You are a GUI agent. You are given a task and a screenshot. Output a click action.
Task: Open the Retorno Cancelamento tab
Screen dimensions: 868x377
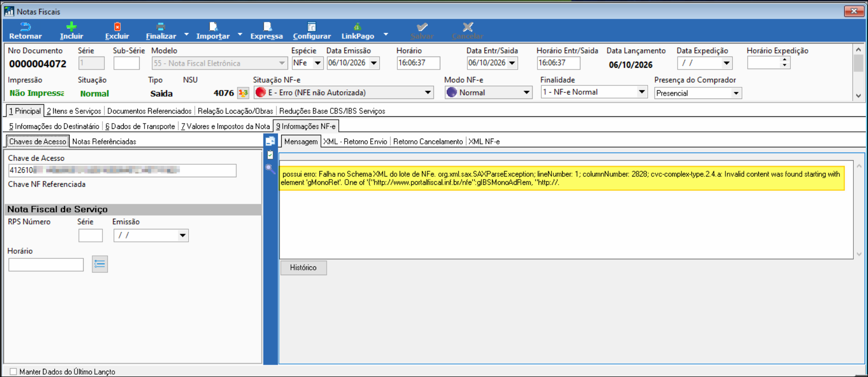[428, 141]
